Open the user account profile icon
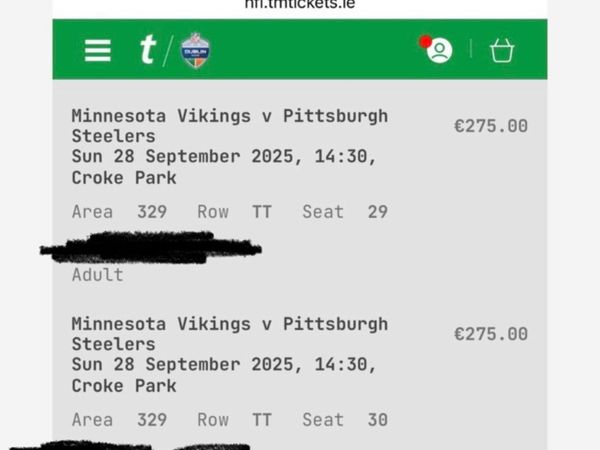 (x=440, y=51)
